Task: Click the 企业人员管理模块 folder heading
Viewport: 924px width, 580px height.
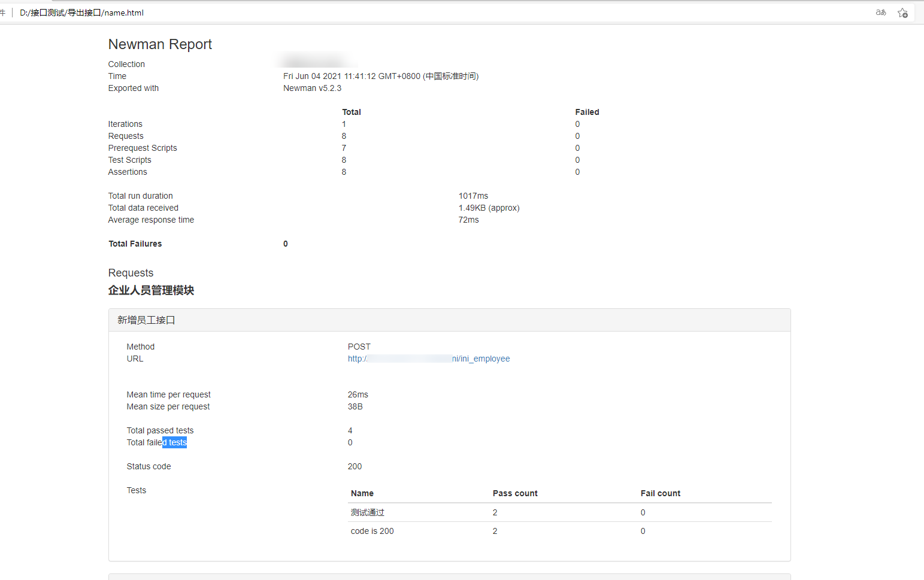Action: point(151,290)
